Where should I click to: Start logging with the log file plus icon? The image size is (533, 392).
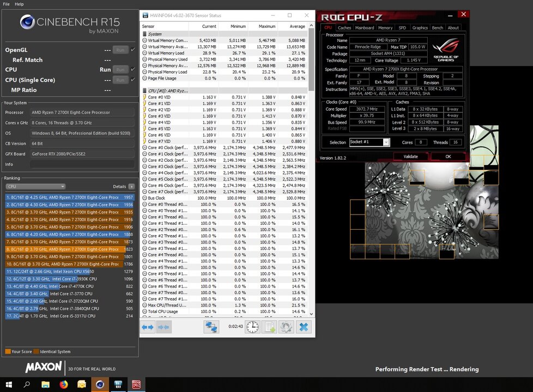tap(269, 327)
